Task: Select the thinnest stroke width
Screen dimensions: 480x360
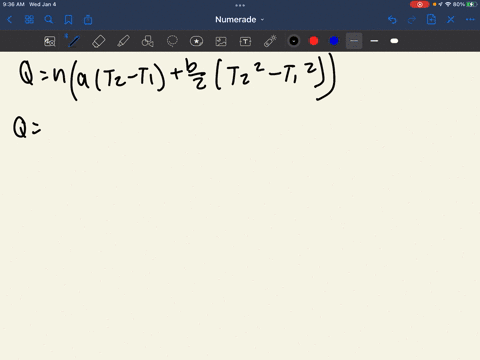Action: [354, 41]
